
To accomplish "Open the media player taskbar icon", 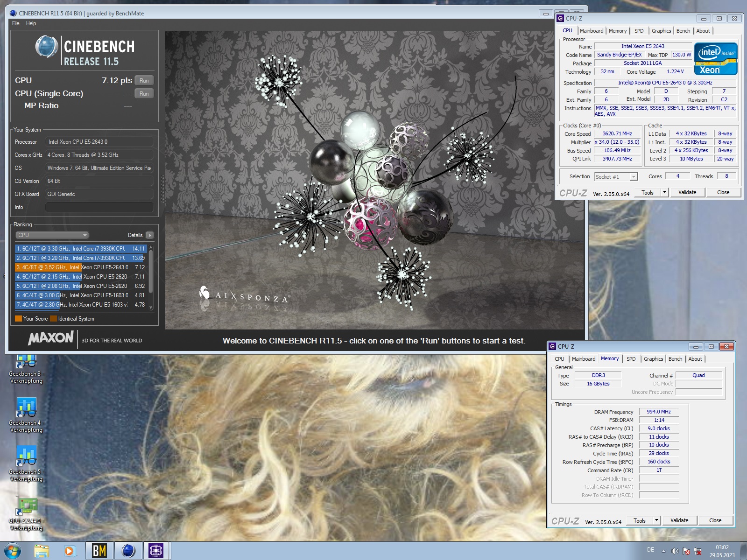I will [x=70, y=551].
